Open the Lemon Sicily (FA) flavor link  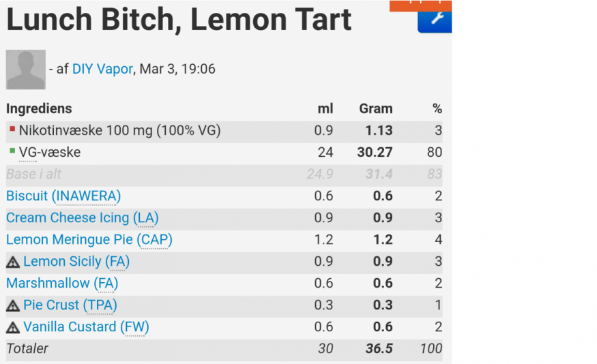tap(76, 261)
